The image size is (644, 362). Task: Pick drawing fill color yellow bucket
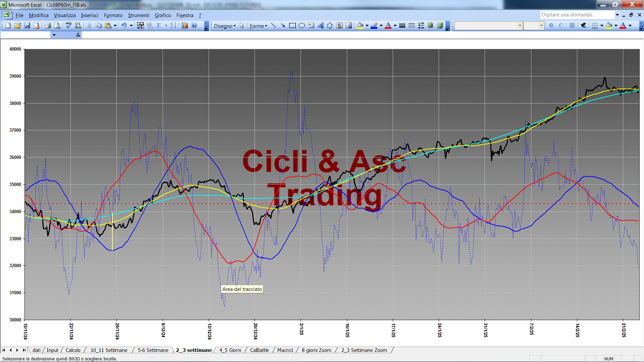click(360, 26)
